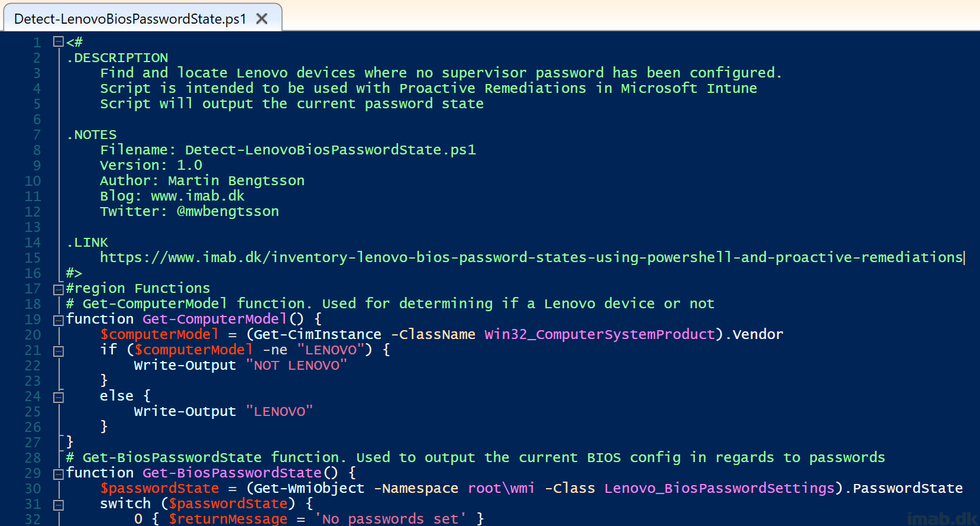980x526 pixels.
Task: Click 'Filename: Detect-LenovoBiosPasswordState.ps1' on line 8
Action: 287,150
